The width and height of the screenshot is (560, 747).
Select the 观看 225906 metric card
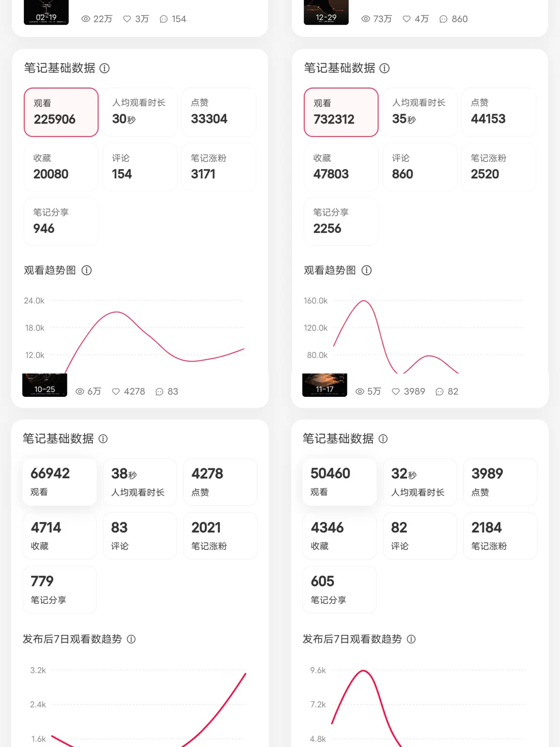[x=61, y=112]
